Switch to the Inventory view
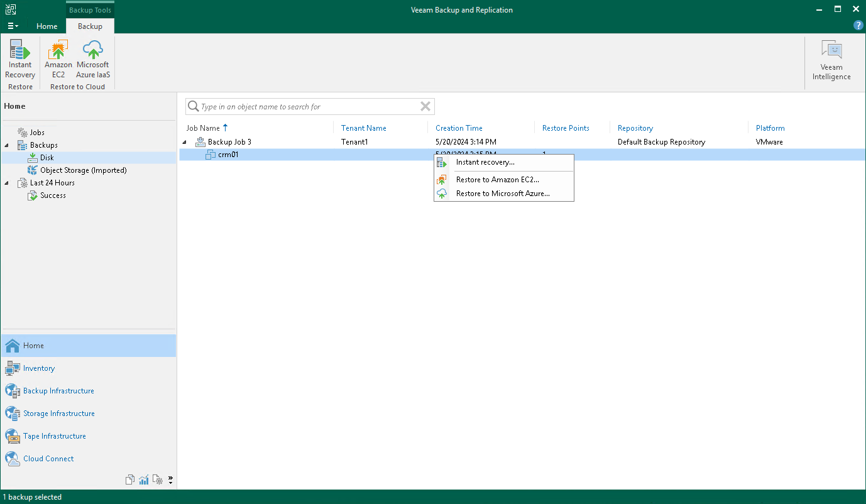866x504 pixels. pos(39,368)
